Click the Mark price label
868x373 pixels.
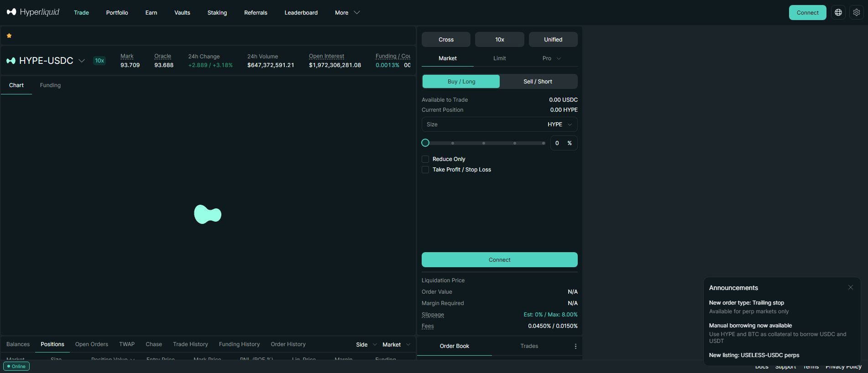click(x=127, y=56)
